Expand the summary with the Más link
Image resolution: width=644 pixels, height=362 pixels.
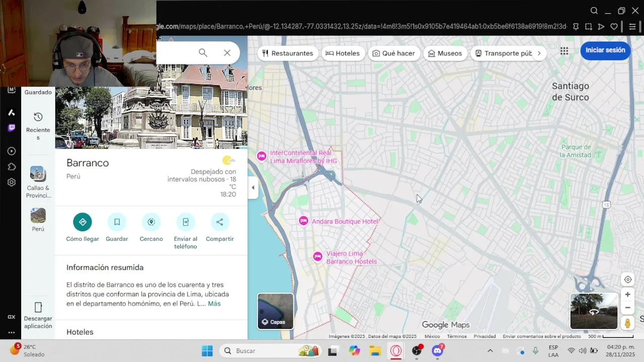[x=214, y=304]
